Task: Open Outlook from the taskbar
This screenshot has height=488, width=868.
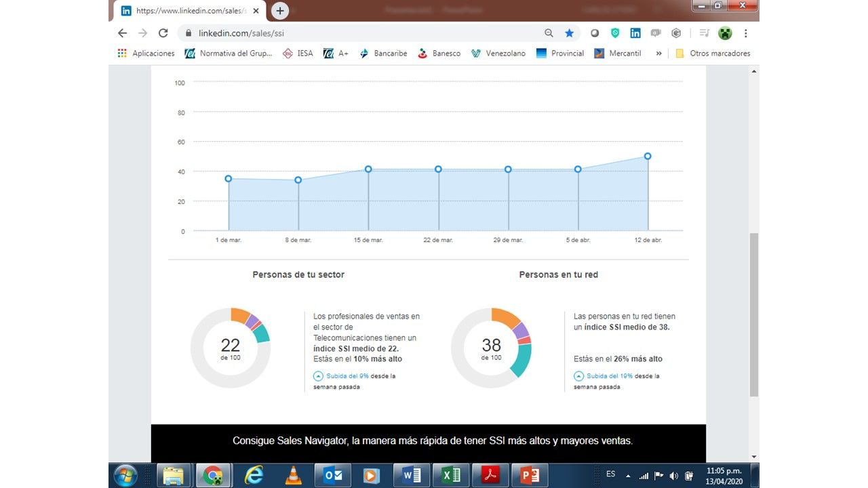Action: pyautogui.click(x=333, y=476)
